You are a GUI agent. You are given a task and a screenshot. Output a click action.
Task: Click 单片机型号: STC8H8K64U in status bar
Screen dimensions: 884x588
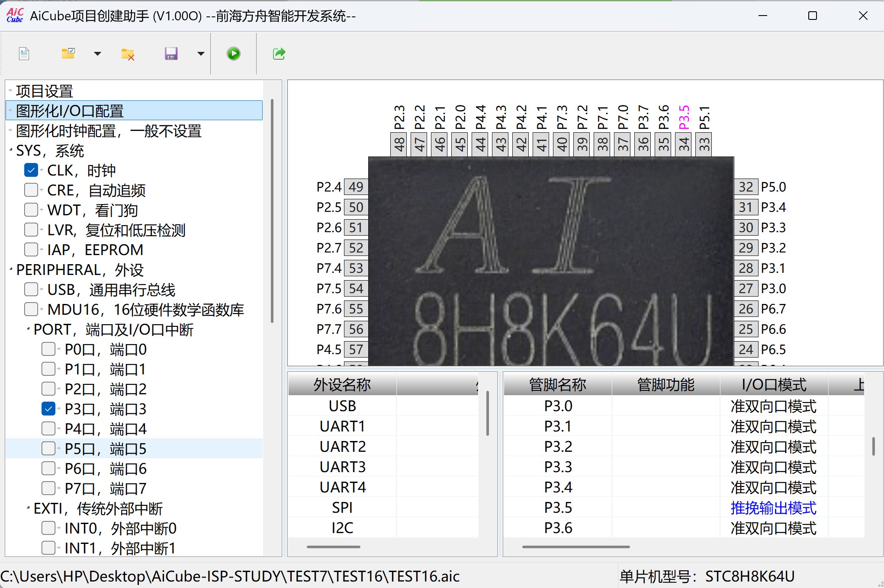707,576
